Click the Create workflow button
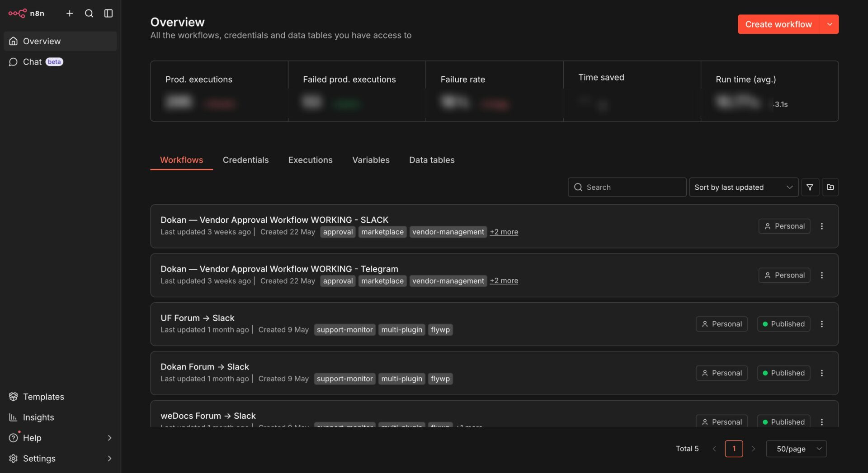Viewport: 868px width, 473px height. coord(778,24)
